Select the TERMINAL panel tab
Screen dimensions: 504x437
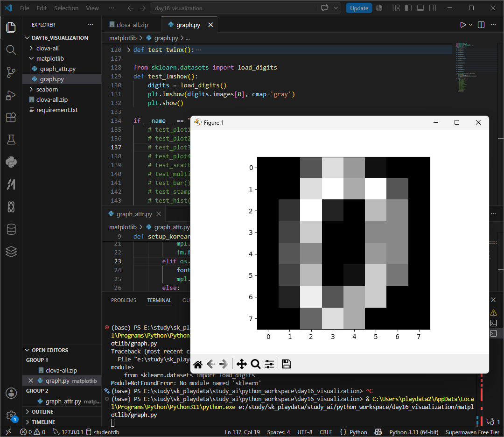159,300
